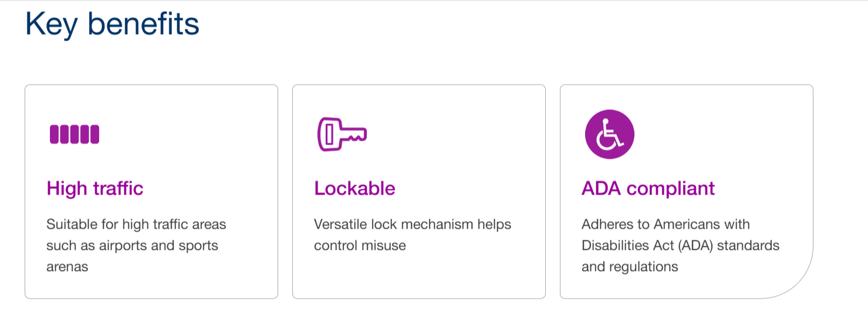Image resolution: width=868 pixels, height=318 pixels.
Task: Click the High traffic heading
Action: (94, 188)
